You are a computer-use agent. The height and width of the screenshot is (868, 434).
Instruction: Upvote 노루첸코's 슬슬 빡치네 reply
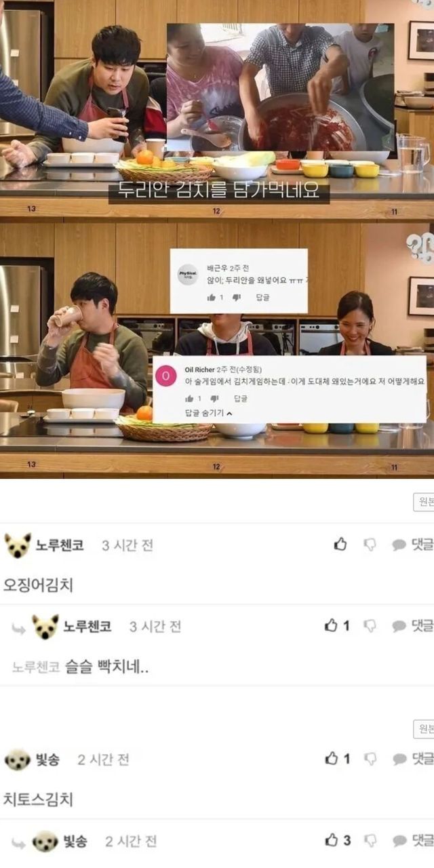click(x=332, y=625)
